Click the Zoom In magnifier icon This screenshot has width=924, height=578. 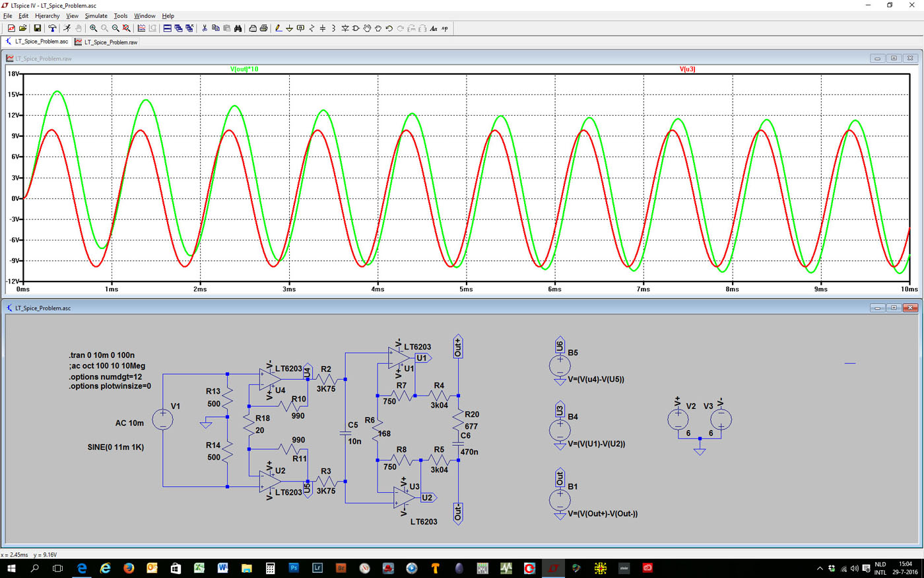pyautogui.click(x=93, y=28)
